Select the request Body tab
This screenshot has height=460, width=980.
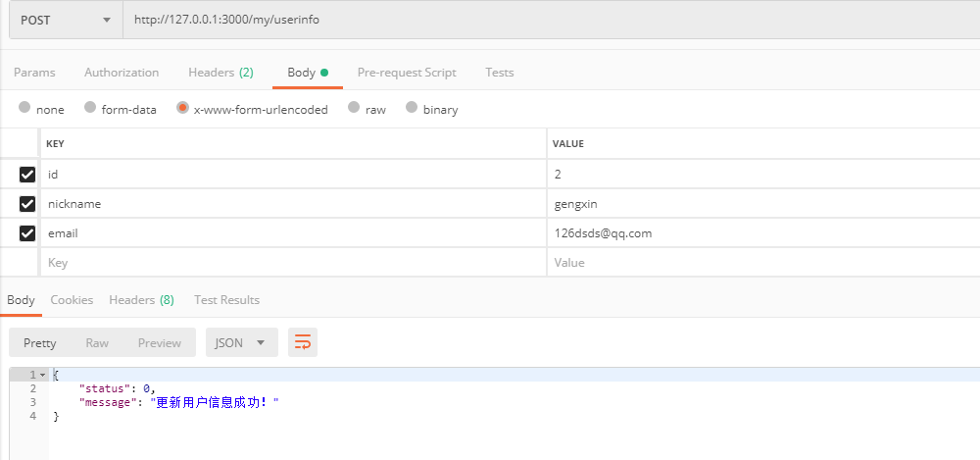point(308,73)
